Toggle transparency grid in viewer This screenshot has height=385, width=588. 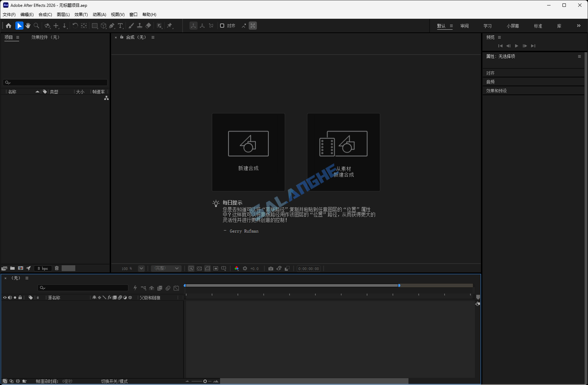click(x=199, y=269)
